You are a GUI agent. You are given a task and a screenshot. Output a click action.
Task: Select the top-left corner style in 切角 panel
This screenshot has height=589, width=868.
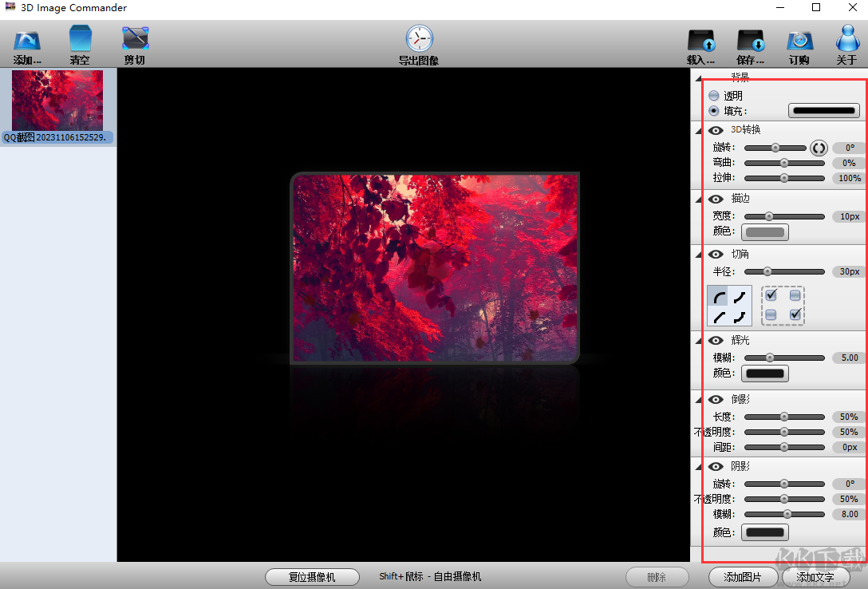coord(719,294)
